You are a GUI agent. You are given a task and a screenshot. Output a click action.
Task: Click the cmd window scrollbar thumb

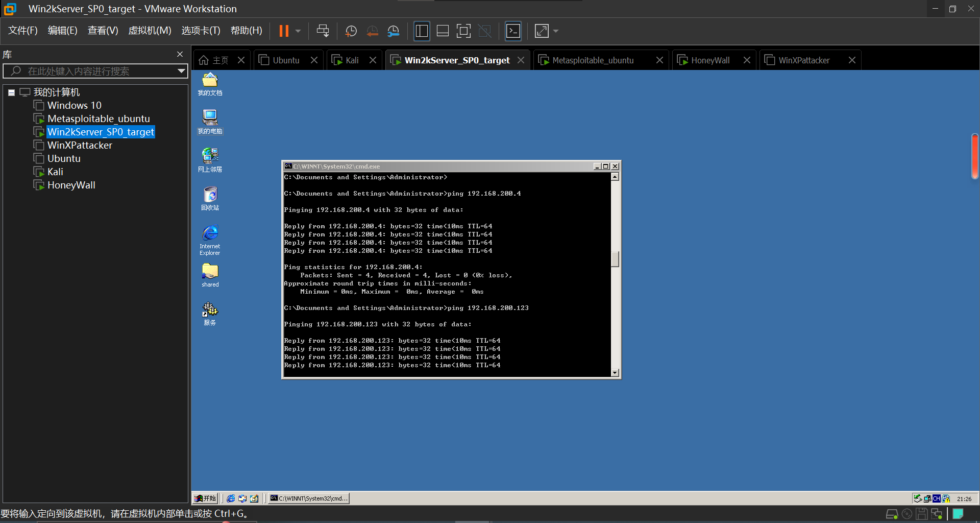[615, 259]
